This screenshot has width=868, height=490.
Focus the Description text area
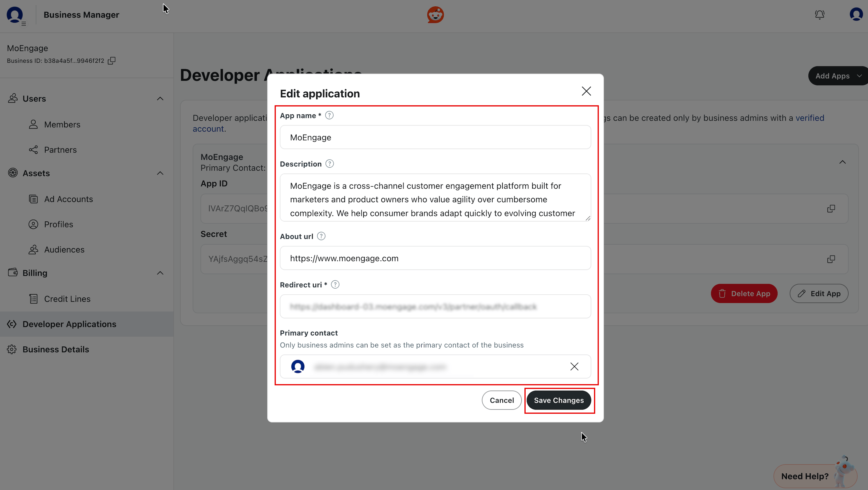point(435,198)
